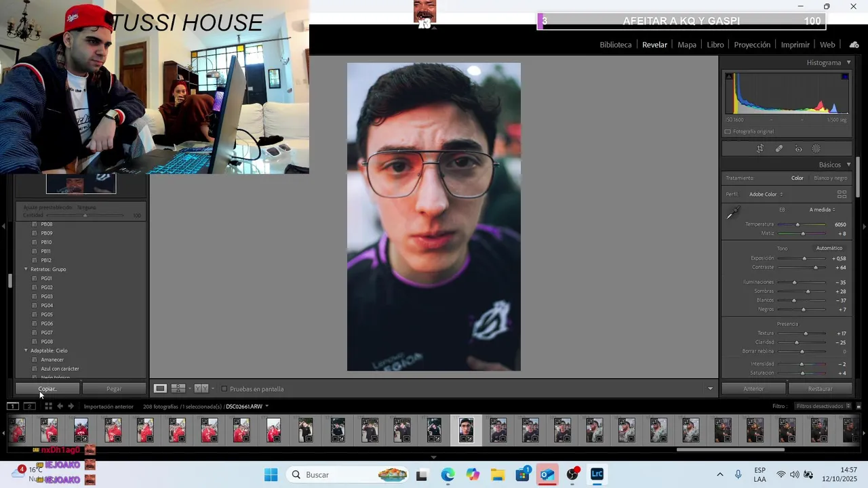Collapse the Histograma panel
Viewport: 868px width, 488px height.
[848, 62]
